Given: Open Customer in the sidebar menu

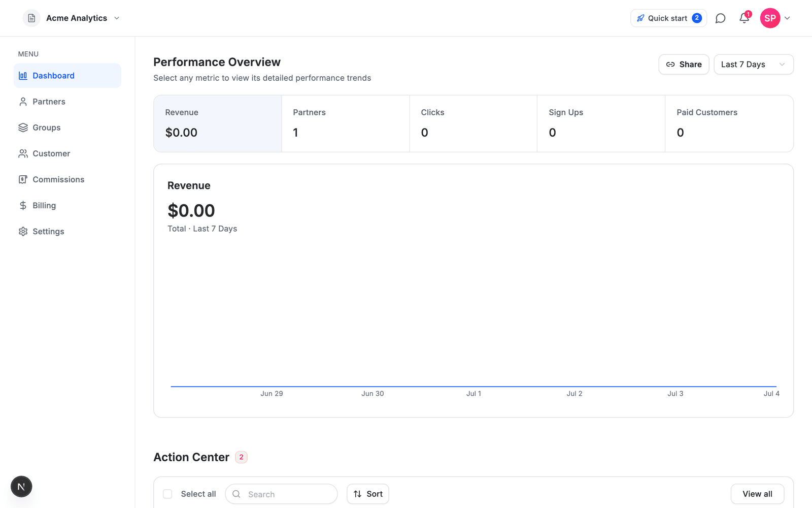Looking at the screenshot, I should 67,153.
